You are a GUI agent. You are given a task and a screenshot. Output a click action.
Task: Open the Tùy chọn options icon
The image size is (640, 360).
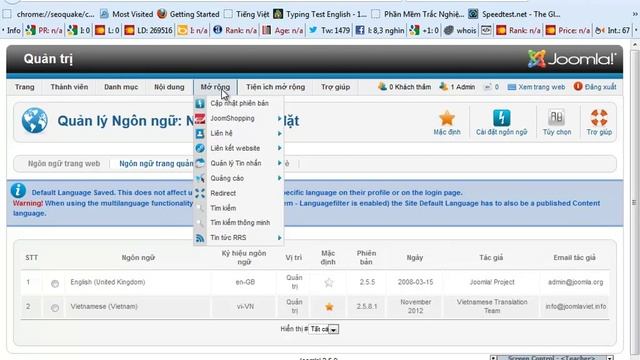coord(556,118)
